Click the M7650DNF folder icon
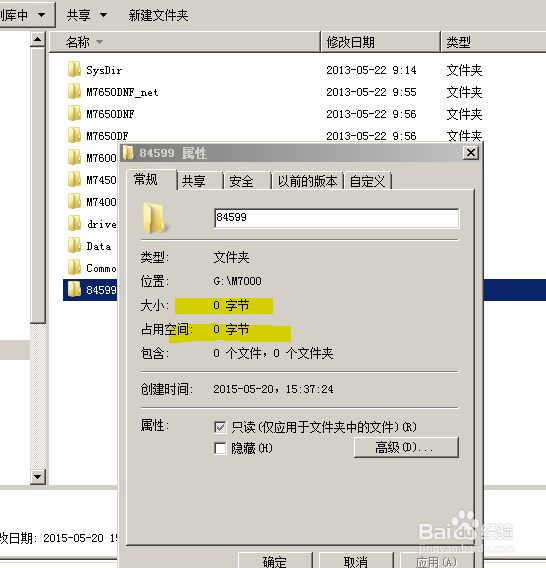Screen dimensions: 546x568 74,113
